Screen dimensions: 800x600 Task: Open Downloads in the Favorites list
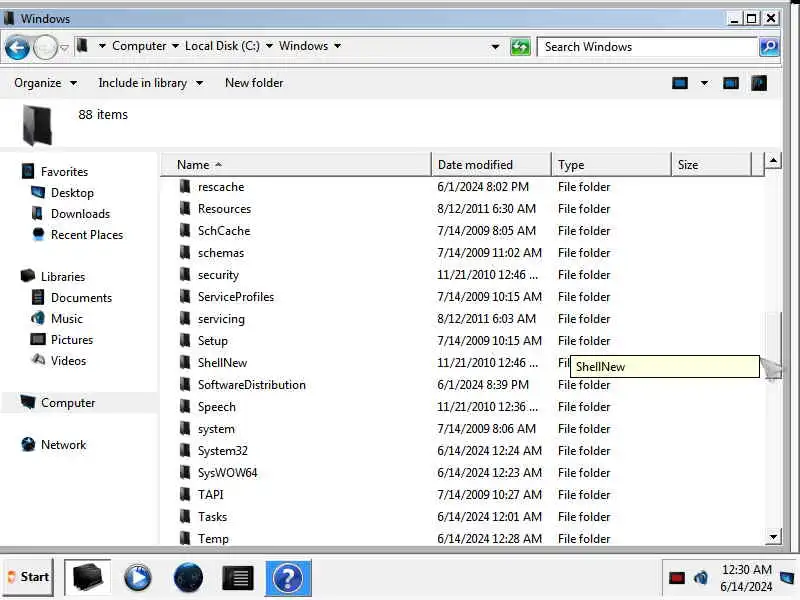80,214
